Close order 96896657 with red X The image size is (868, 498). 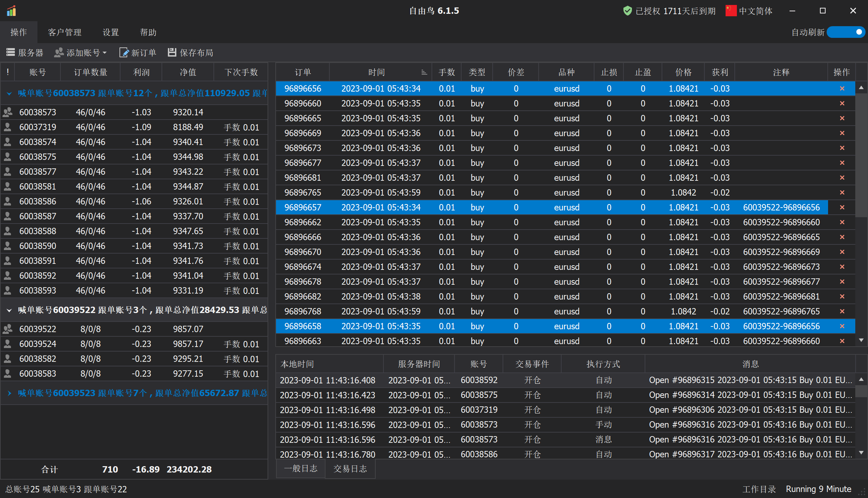pyautogui.click(x=842, y=207)
